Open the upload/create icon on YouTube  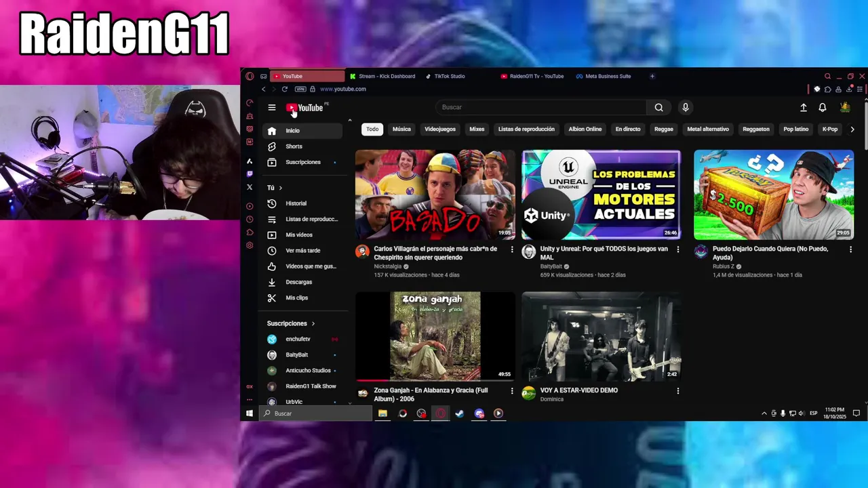pyautogui.click(x=804, y=107)
